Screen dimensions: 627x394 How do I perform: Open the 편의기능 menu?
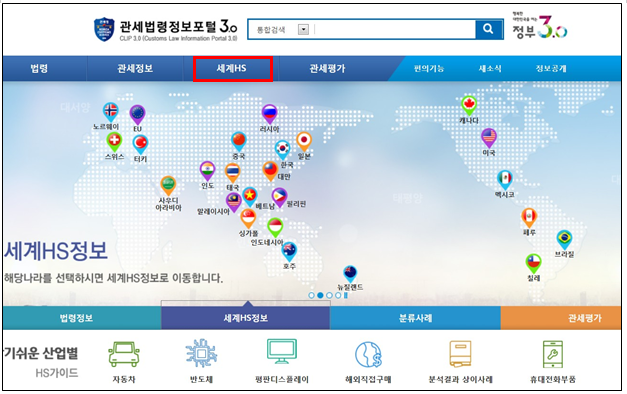coord(428,68)
